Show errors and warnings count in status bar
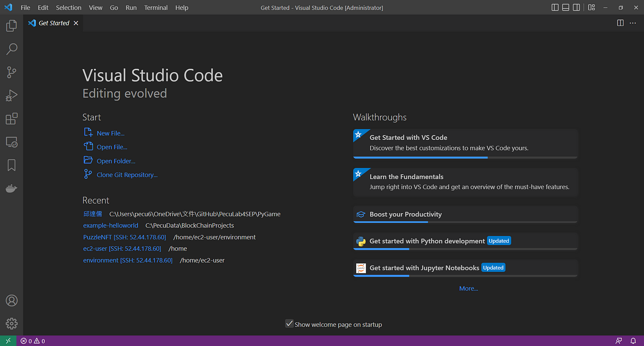This screenshot has width=644, height=346. [x=33, y=341]
